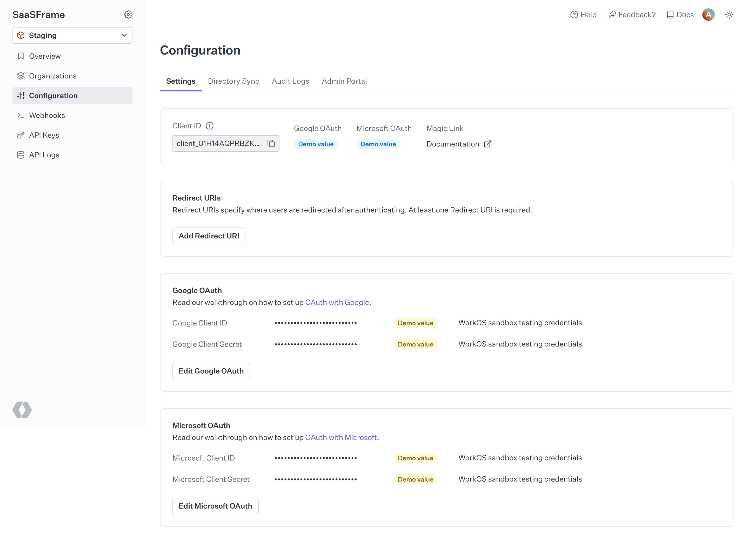Viewport: 748px width, 560px height.
Task: Select Configuration in sidebar
Action: coord(72,96)
